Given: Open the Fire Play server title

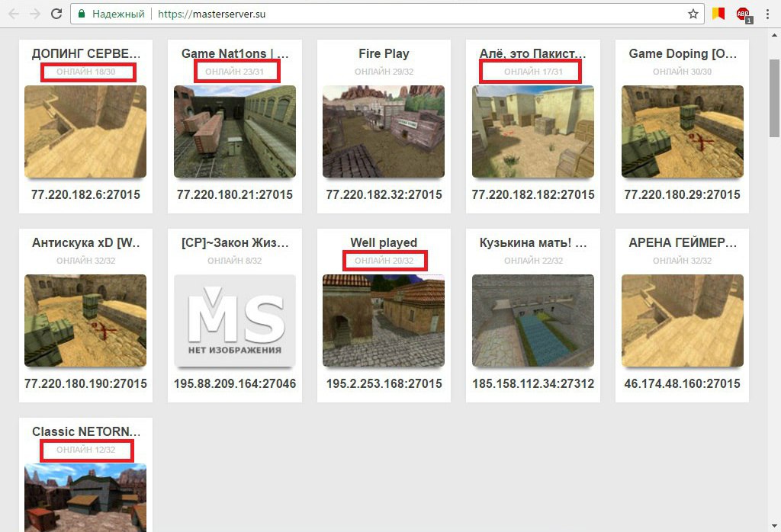Looking at the screenshot, I should 384,54.
